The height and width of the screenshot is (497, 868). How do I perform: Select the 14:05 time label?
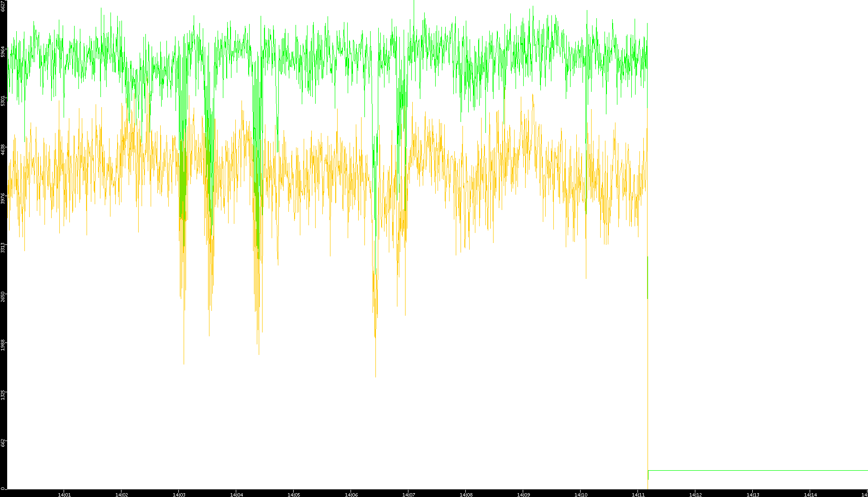pyautogui.click(x=294, y=495)
